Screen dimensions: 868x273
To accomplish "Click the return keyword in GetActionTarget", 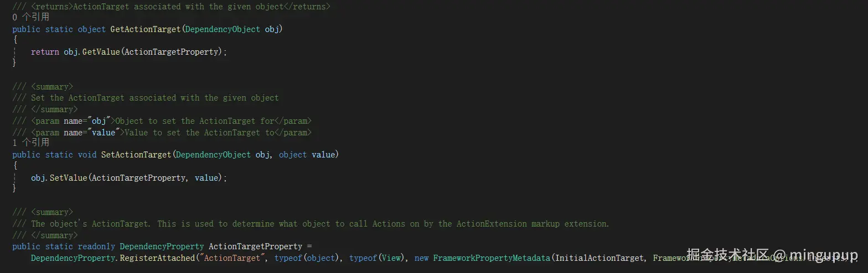I will click(45, 52).
